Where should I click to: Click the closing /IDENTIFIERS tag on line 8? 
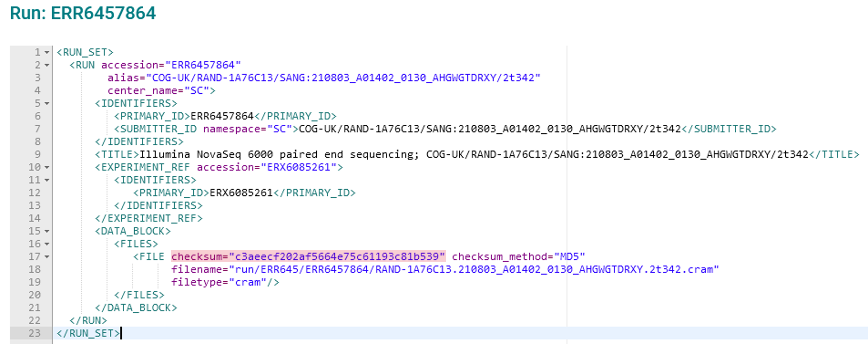(x=139, y=142)
